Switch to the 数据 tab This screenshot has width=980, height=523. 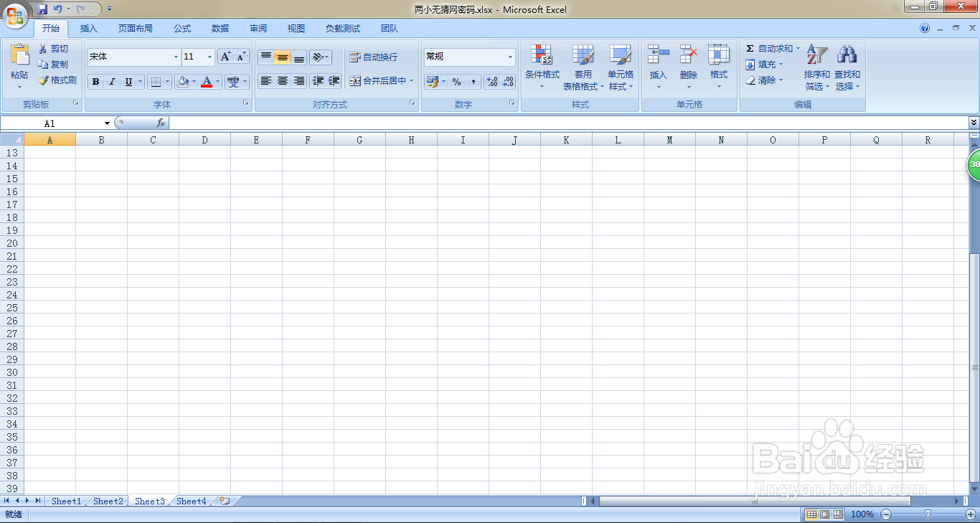[x=220, y=29]
